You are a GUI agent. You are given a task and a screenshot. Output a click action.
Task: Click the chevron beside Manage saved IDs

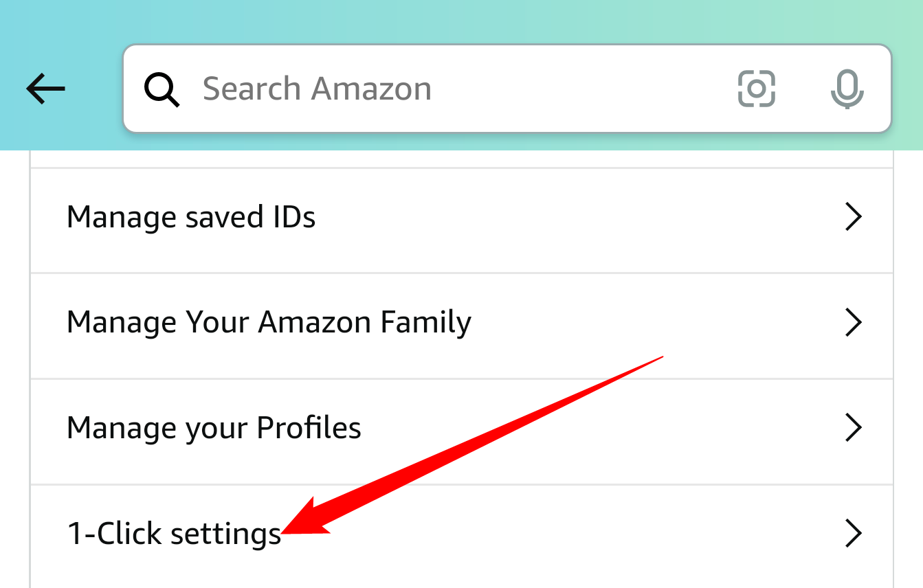[853, 217]
